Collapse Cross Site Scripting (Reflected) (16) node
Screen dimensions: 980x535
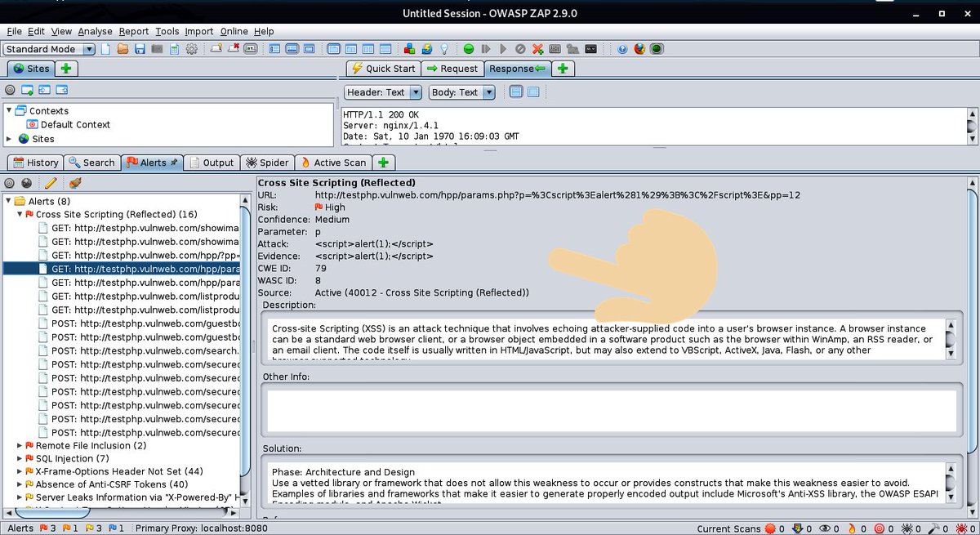click(x=20, y=214)
